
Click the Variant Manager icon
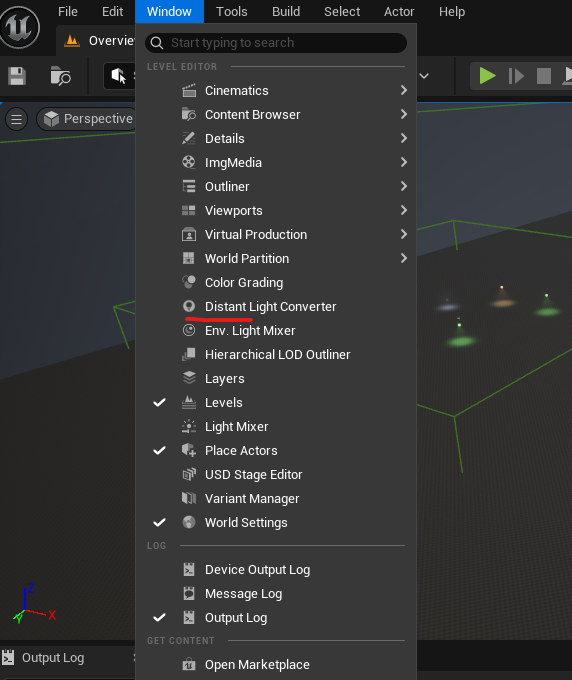click(189, 498)
